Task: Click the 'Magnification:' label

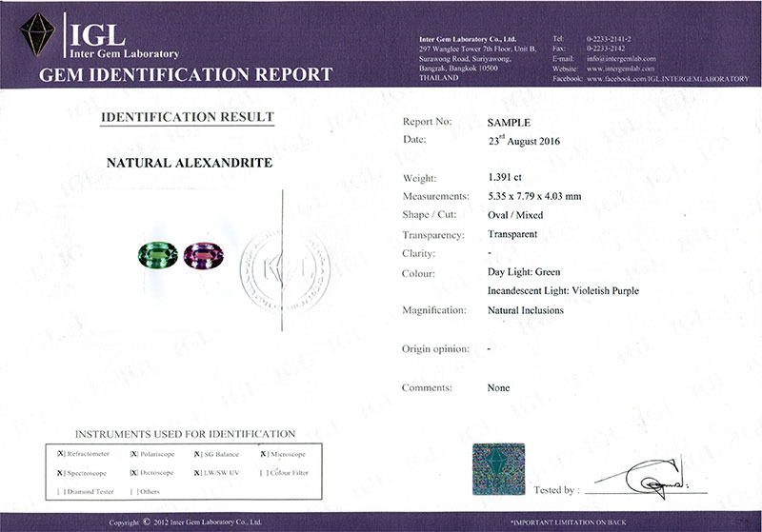Action: coord(434,310)
